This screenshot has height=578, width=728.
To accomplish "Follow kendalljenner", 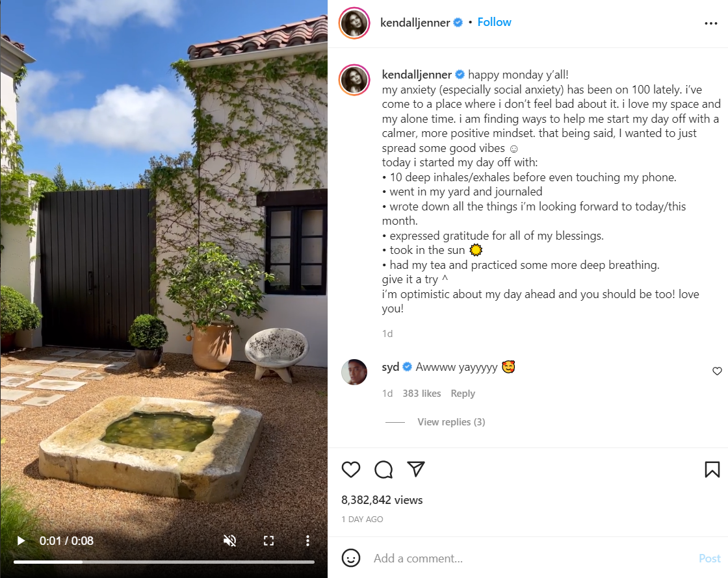I will (494, 22).
